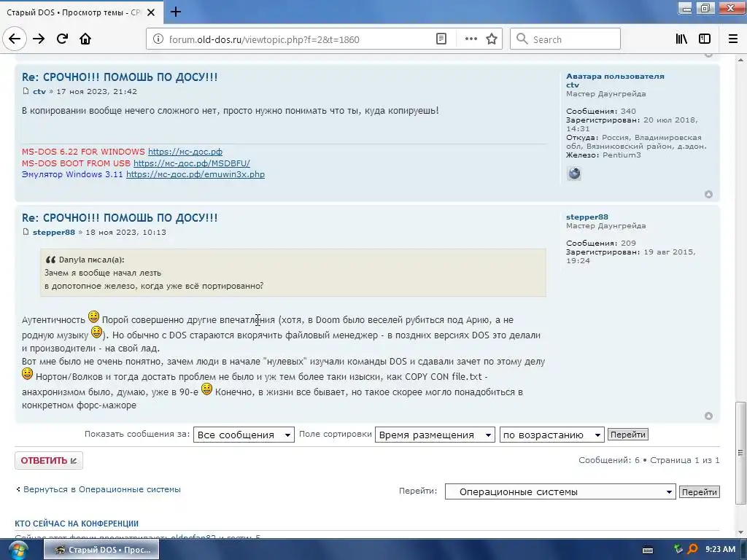Viewport: 747px width, 560px height.
Task: Open the https://мс-дос.рф link
Action: pos(185,152)
